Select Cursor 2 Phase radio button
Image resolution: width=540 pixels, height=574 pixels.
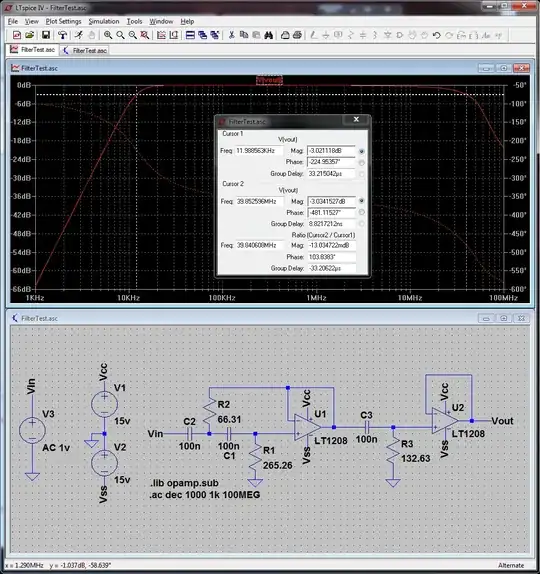tap(361, 212)
